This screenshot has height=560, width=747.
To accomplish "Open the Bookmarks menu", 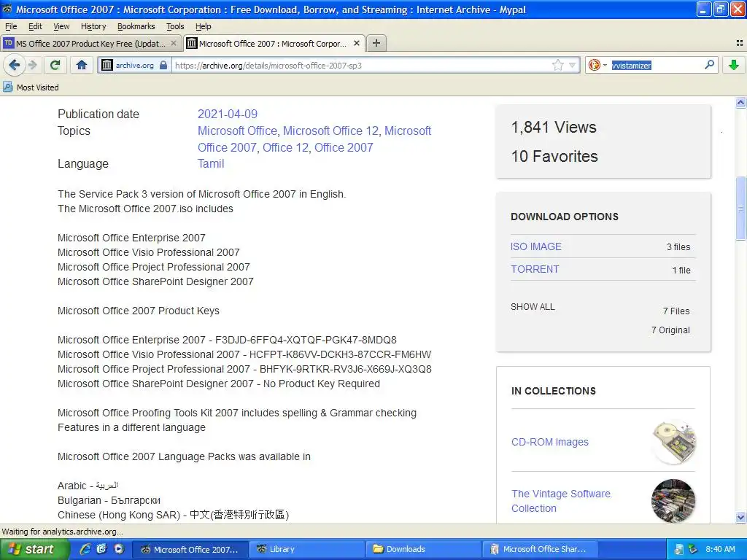I will [136, 26].
